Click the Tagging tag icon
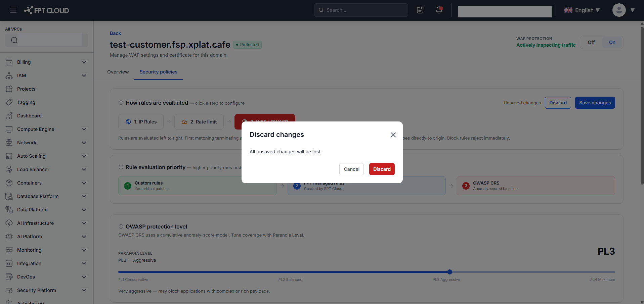644x304 pixels. click(9, 102)
